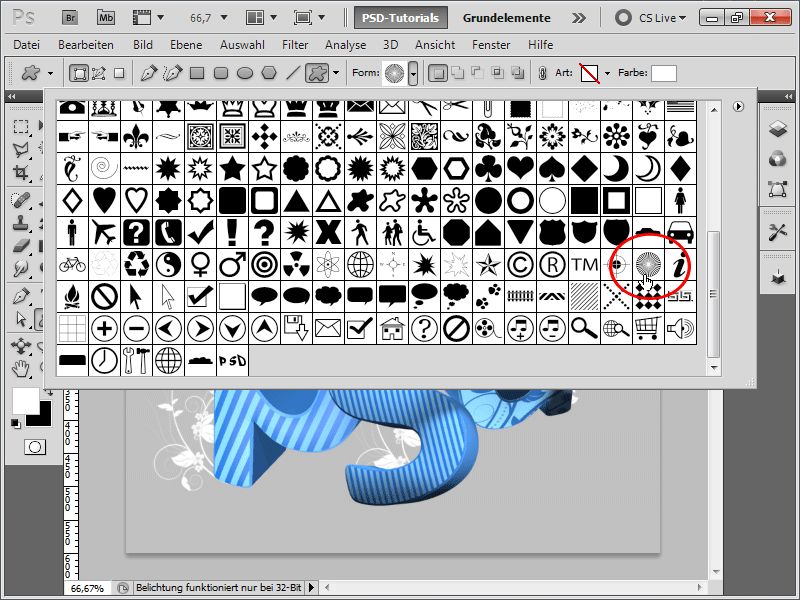Switch to PSD-Tutorials workspace
Image resolution: width=800 pixels, height=600 pixels.
[401, 18]
